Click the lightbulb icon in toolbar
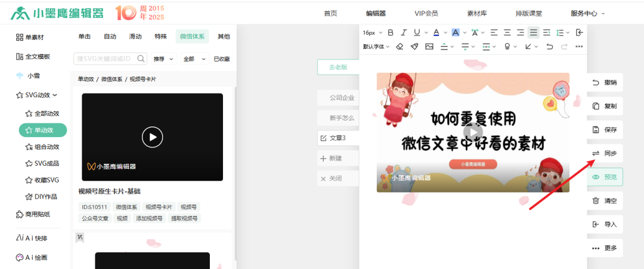 [507, 47]
